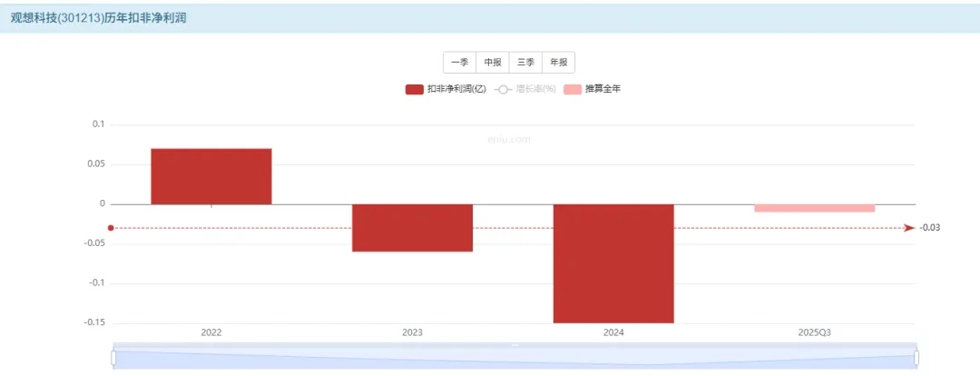Click the 2023 negative profit bar
The image size is (980, 376).
[x=413, y=228]
